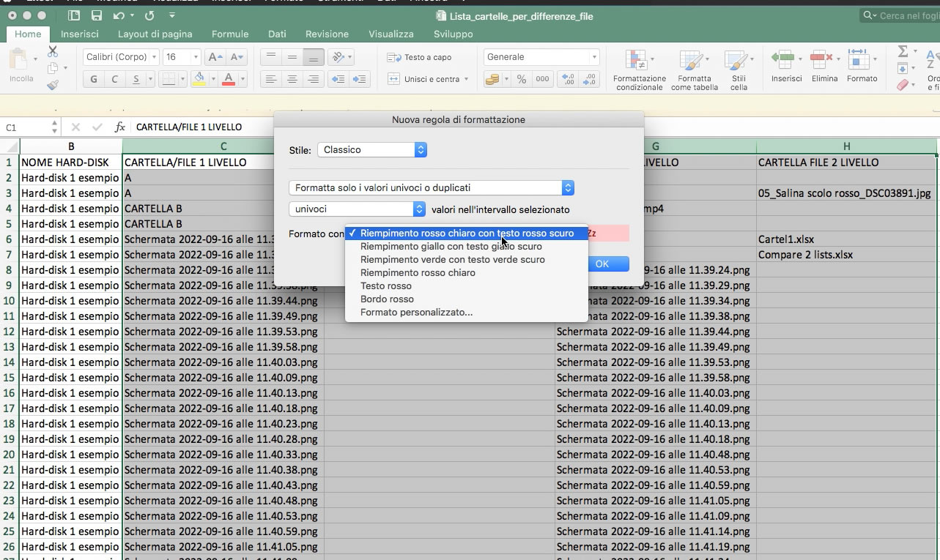
Task: Expand the Unisci e centra arrow
Action: [466, 79]
